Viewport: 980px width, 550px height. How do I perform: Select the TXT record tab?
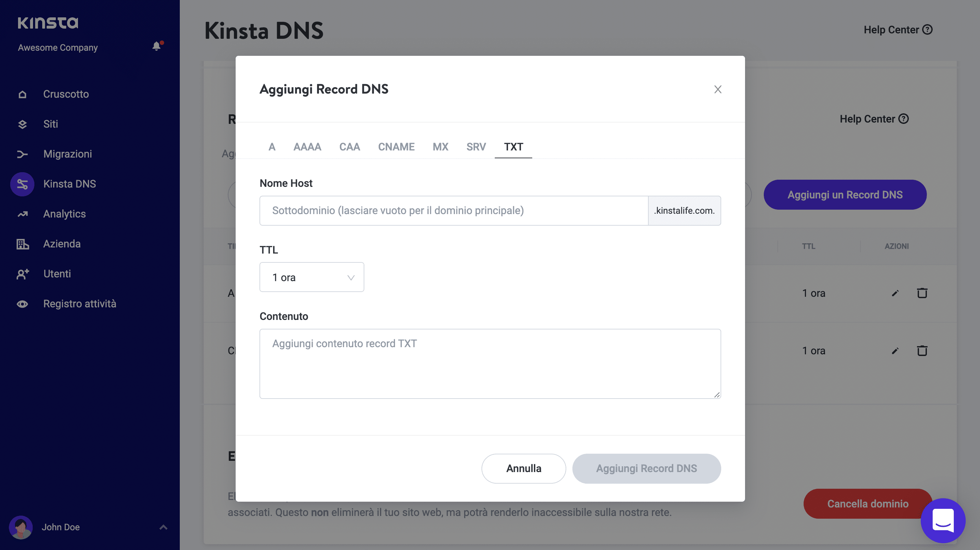513,147
